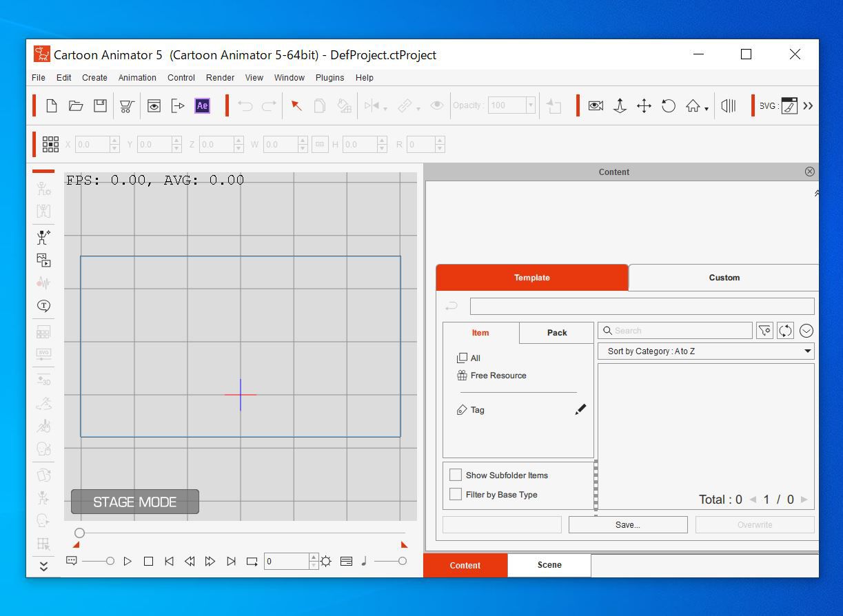Launch the After Effects (Ae) export button
The width and height of the screenshot is (843, 616).
(202, 105)
